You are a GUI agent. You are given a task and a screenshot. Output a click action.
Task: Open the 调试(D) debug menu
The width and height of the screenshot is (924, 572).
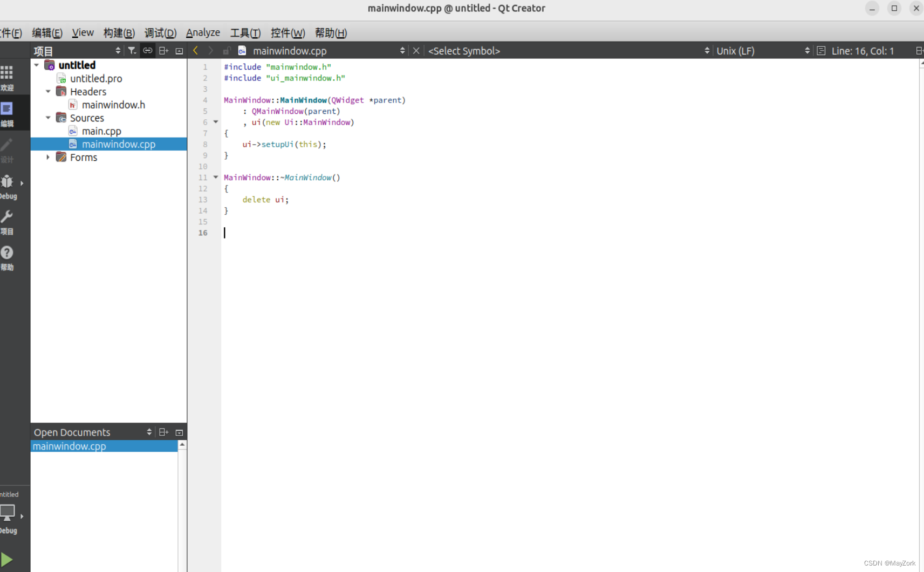[160, 33]
